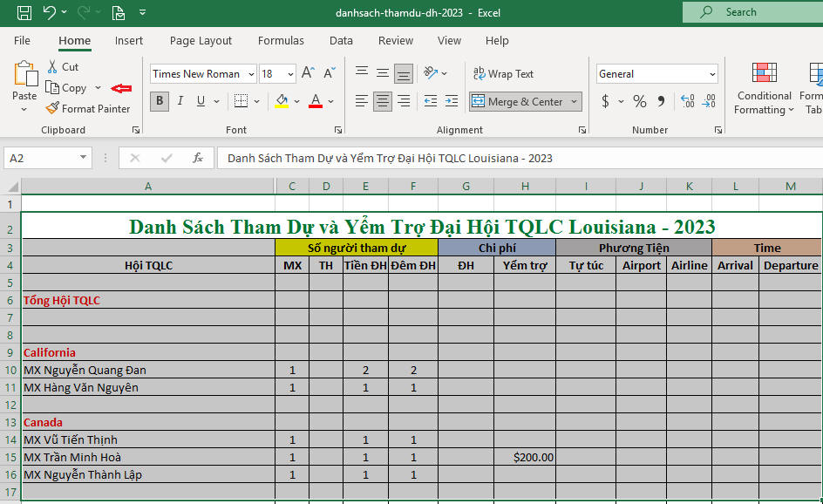Screen dimensions: 823x504
Task: Click the Undo arrow icon
Action: point(50,12)
